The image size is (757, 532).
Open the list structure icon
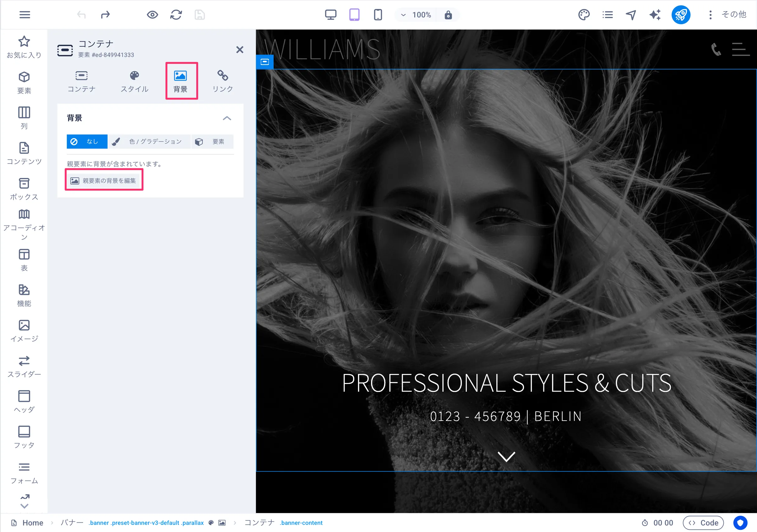(608, 15)
